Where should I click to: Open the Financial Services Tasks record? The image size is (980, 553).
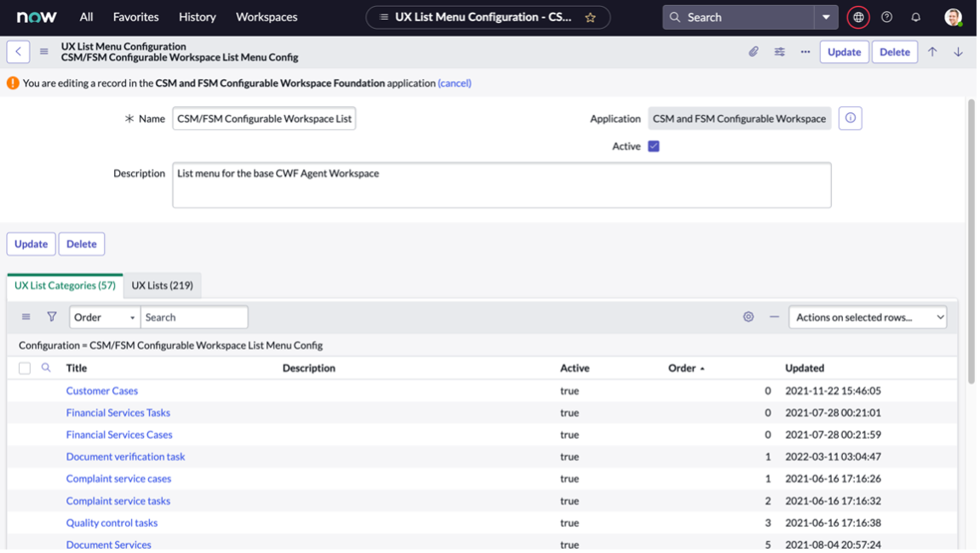click(118, 413)
